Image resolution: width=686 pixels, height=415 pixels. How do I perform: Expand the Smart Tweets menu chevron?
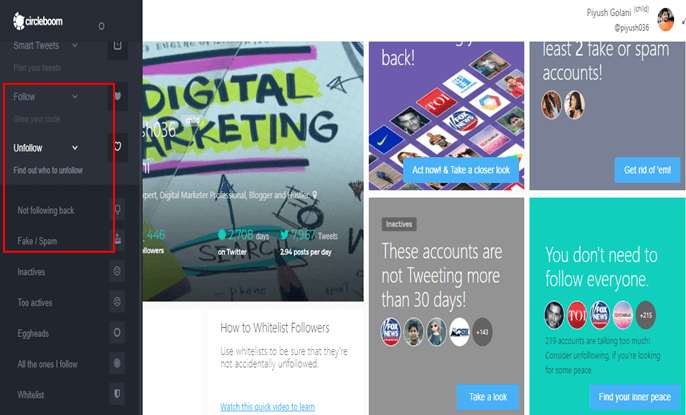click(x=75, y=45)
